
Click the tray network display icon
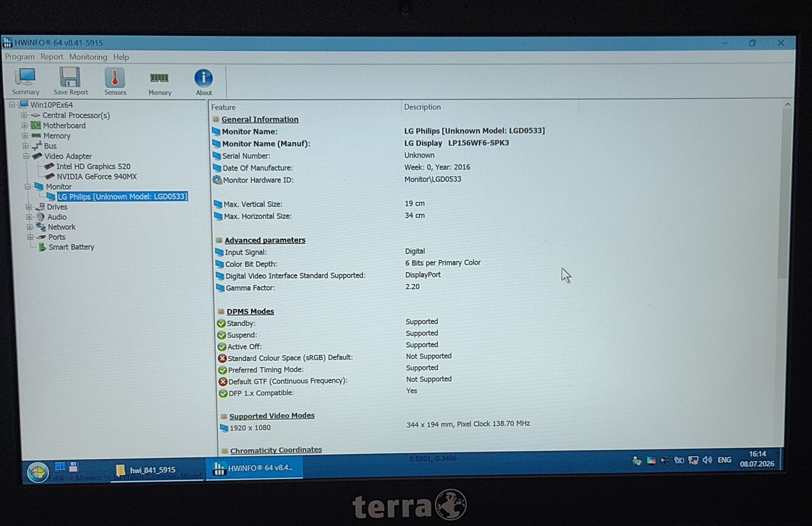[x=693, y=461]
